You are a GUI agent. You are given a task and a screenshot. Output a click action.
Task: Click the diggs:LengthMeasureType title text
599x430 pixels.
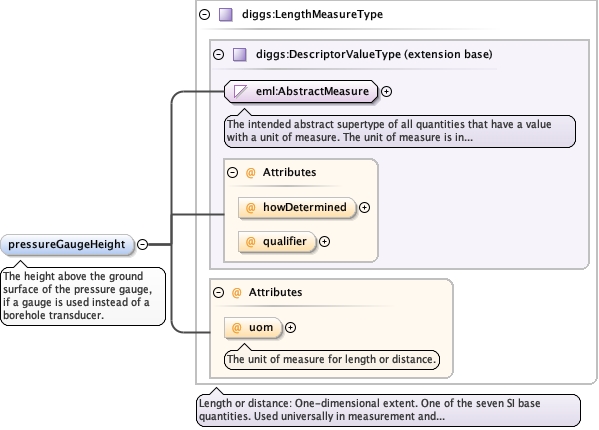coord(312,15)
